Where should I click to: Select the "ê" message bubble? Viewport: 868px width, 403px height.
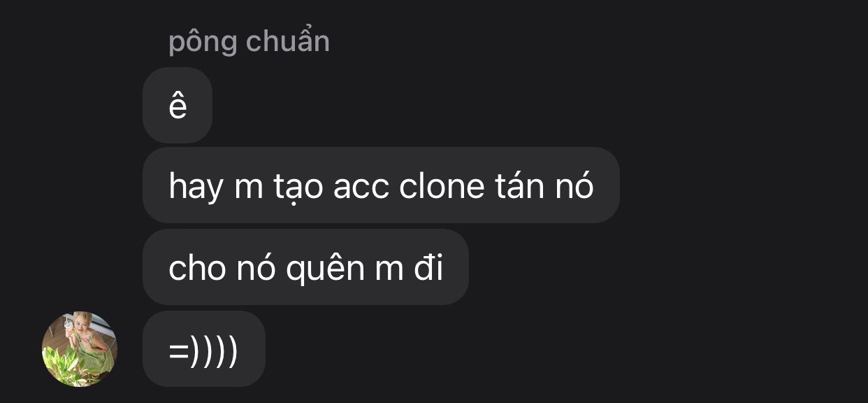pyautogui.click(x=178, y=106)
